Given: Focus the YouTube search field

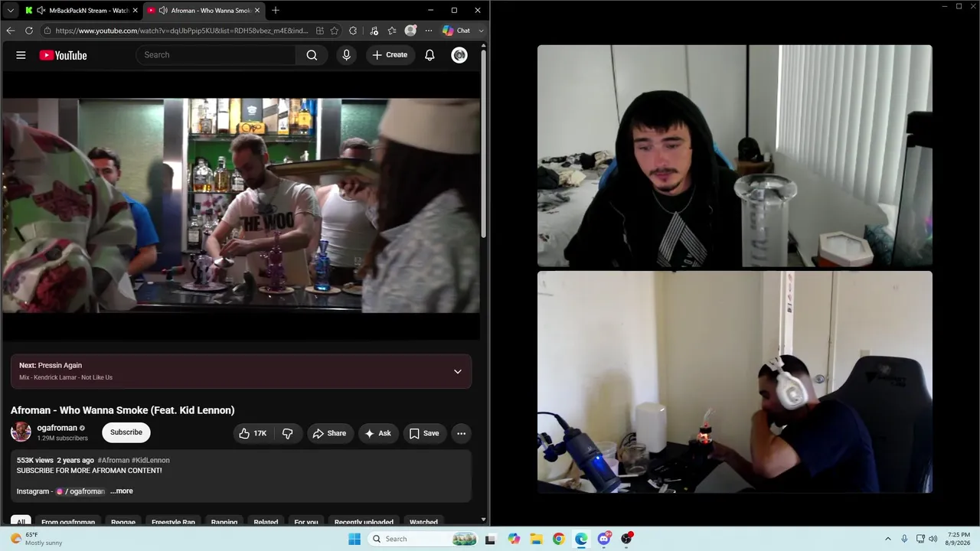Looking at the screenshot, I should coord(215,55).
